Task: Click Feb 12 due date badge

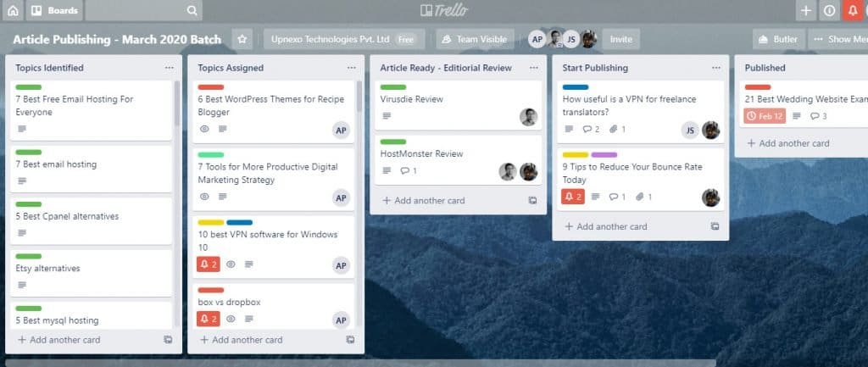Action: 765,115
